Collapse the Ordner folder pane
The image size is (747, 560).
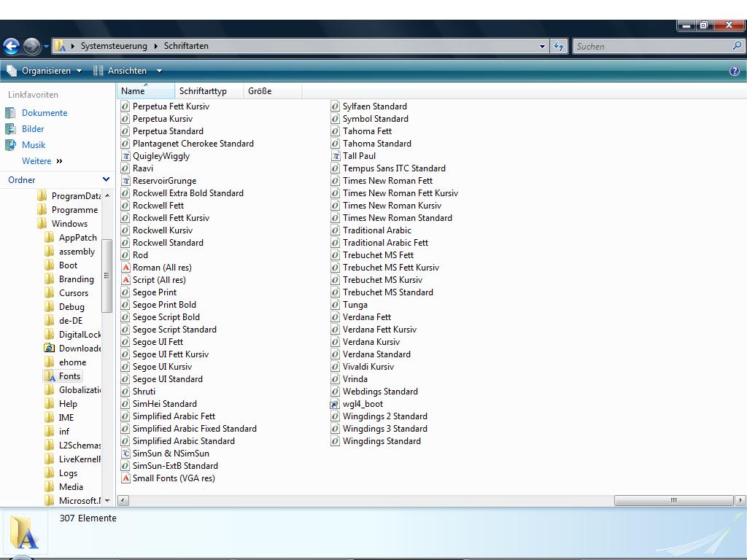pyautogui.click(x=106, y=179)
